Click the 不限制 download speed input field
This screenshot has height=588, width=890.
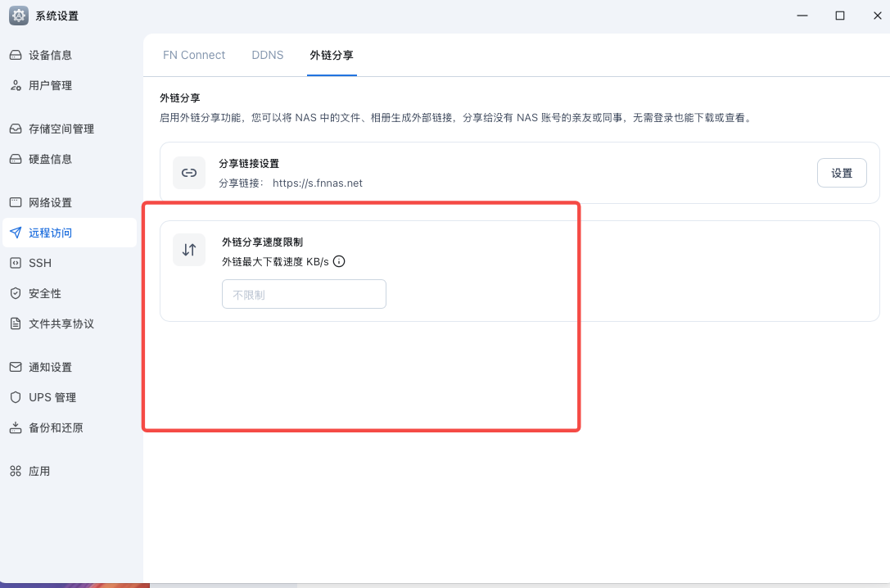click(304, 294)
